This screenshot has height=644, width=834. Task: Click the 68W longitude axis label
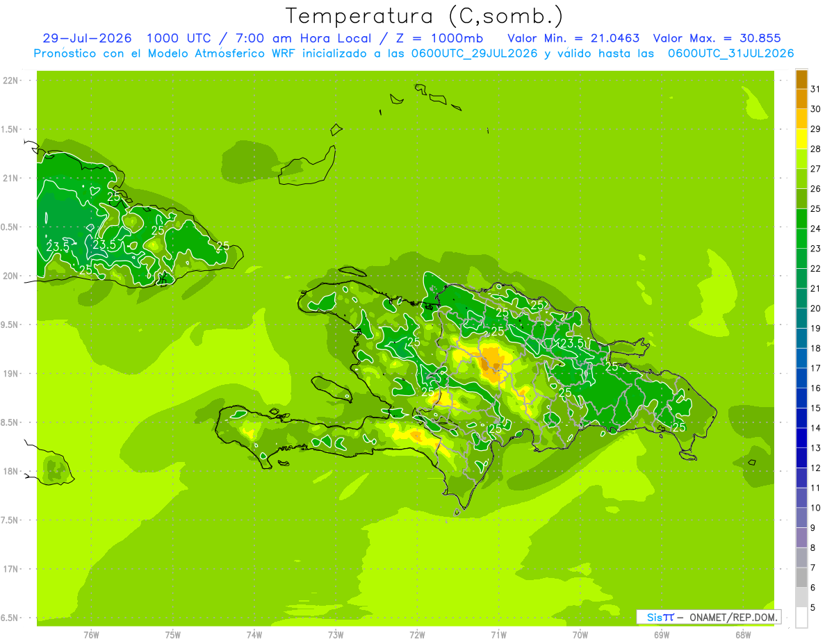click(742, 634)
